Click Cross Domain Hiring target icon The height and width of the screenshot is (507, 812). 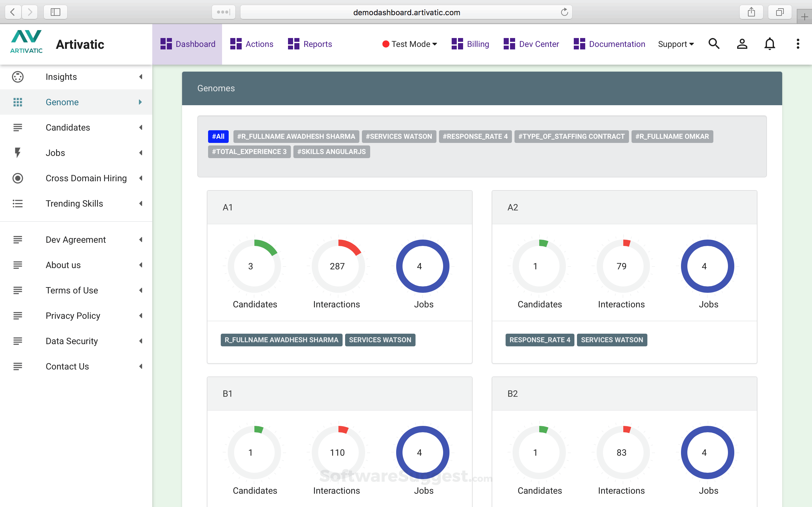(18, 178)
